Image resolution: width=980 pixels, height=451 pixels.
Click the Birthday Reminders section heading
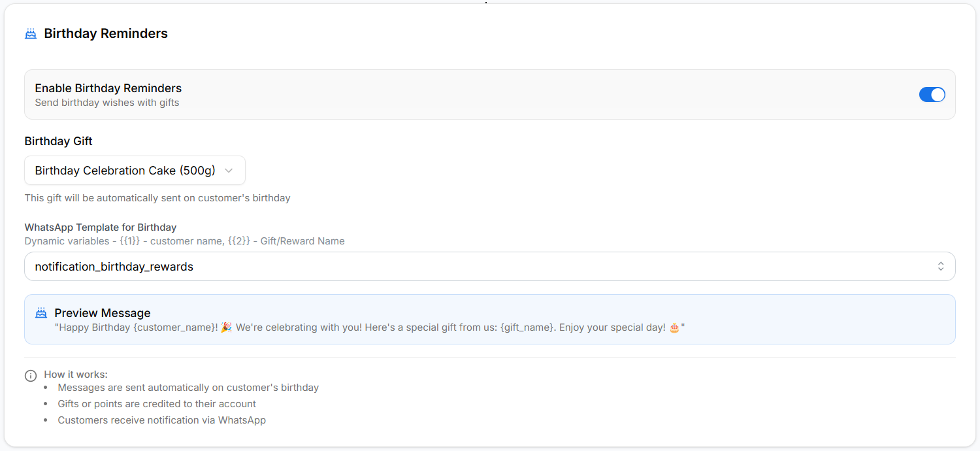point(106,34)
